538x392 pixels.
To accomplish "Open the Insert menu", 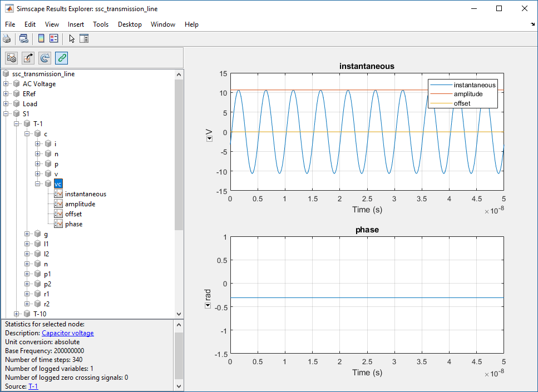I will point(76,24).
